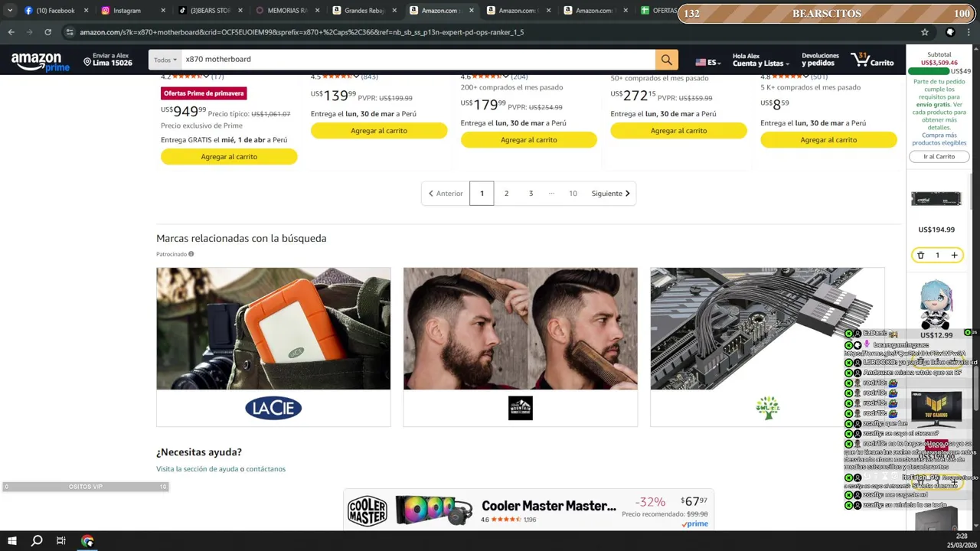Click the Cooler Master Master... banner title
This screenshot has width=980, height=551.
tap(549, 506)
